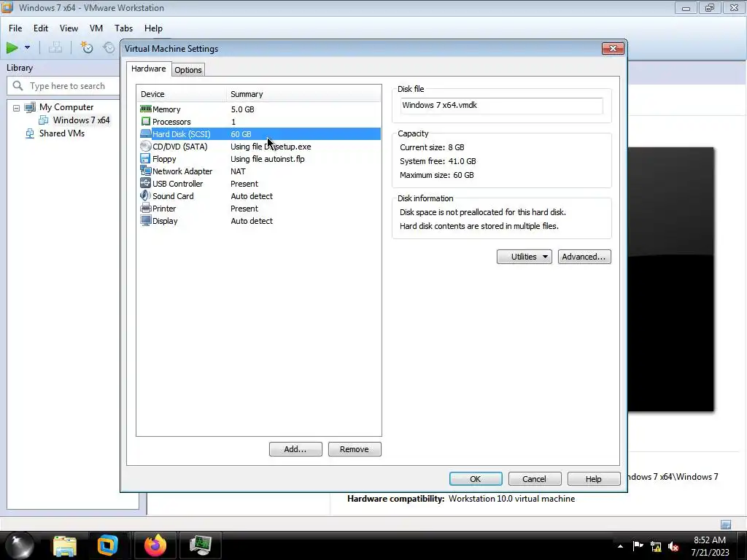The image size is (747, 560).
Task: Open the Tabs menu
Action: pyautogui.click(x=123, y=28)
